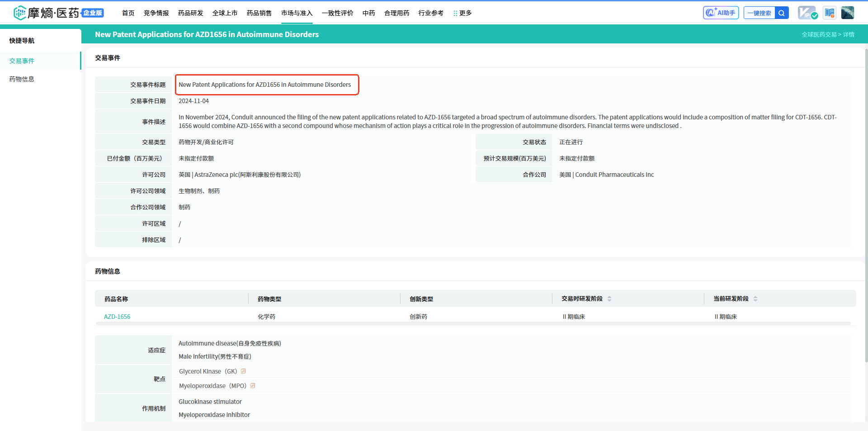Click the date 2024-11-04
This screenshot has width=868, height=431.
[x=193, y=101]
